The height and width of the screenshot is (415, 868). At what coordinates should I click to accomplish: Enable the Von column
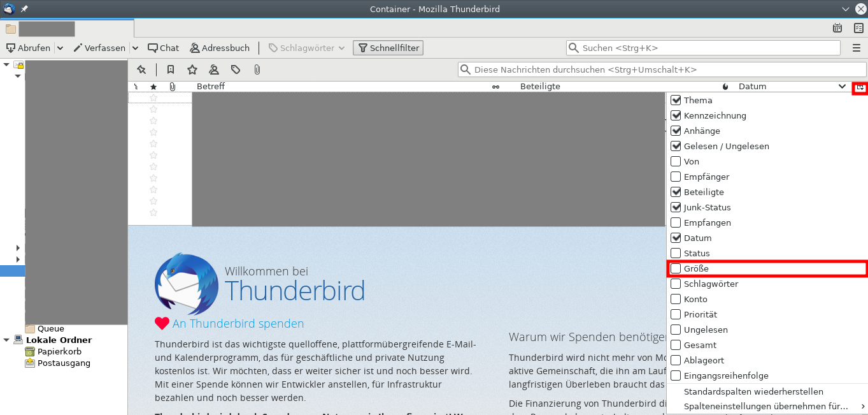point(767,161)
